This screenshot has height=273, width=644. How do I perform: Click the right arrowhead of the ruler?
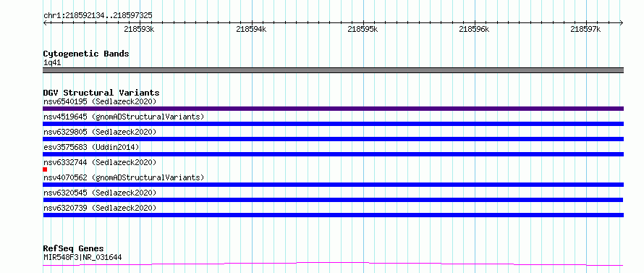(x=622, y=22)
